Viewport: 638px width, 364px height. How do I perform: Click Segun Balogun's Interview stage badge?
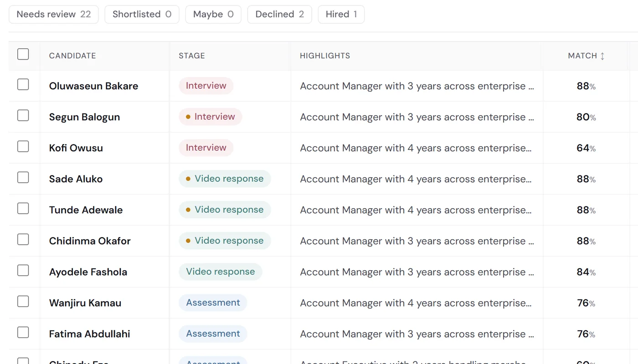pyautogui.click(x=211, y=117)
